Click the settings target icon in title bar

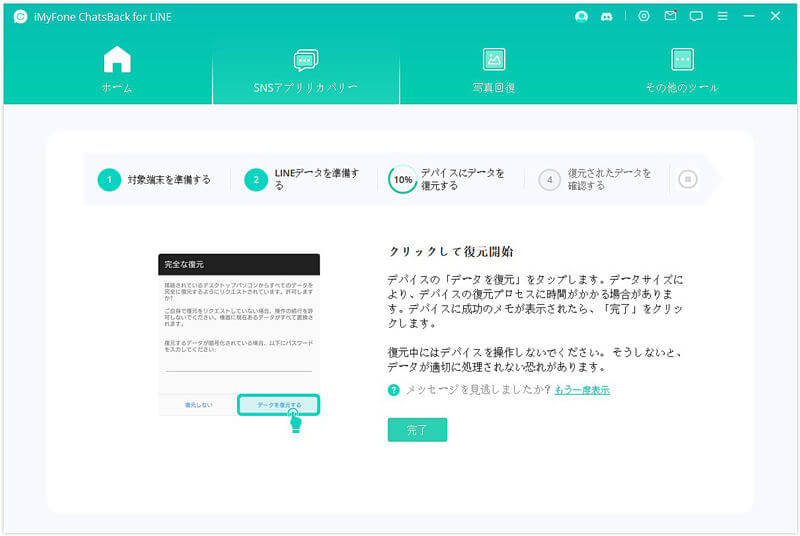tap(644, 16)
